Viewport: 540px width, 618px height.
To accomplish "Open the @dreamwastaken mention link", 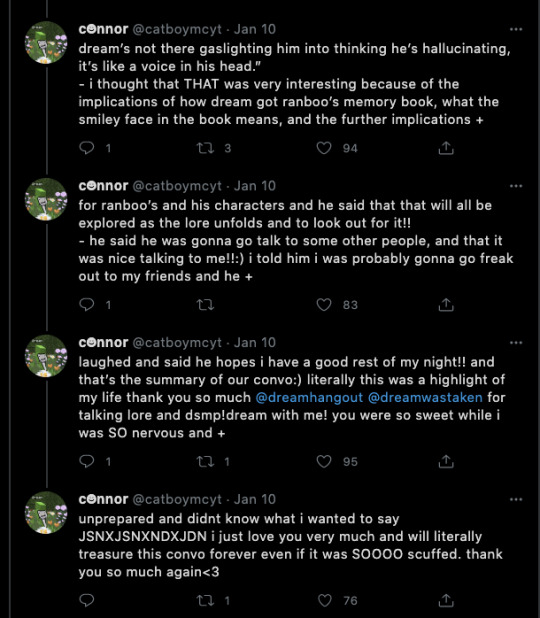I will pos(425,397).
